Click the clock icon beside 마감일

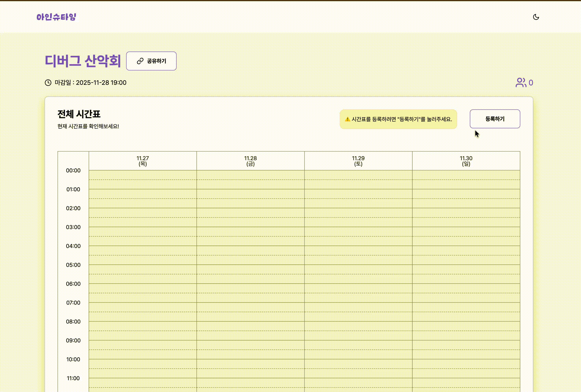[x=48, y=83]
